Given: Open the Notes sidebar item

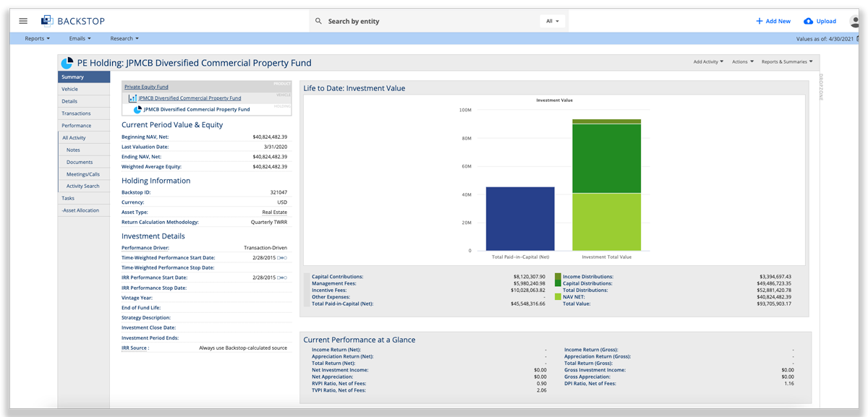Looking at the screenshot, I should (x=84, y=150).
